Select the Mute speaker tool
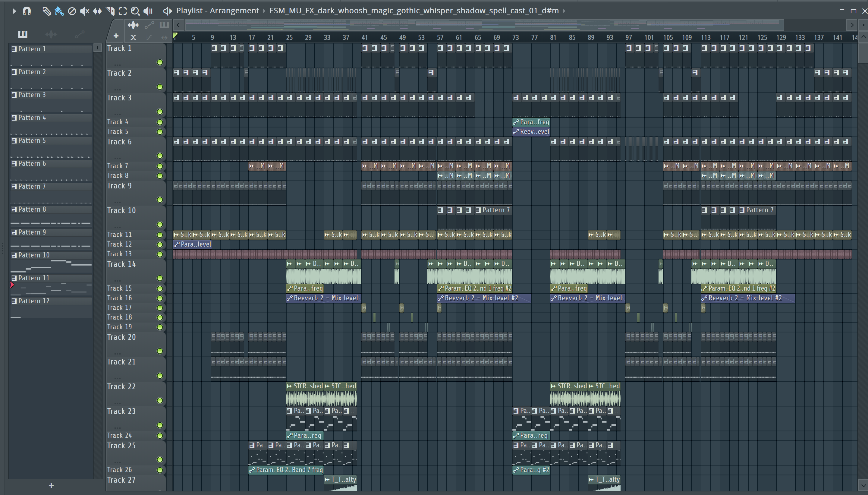 click(85, 11)
